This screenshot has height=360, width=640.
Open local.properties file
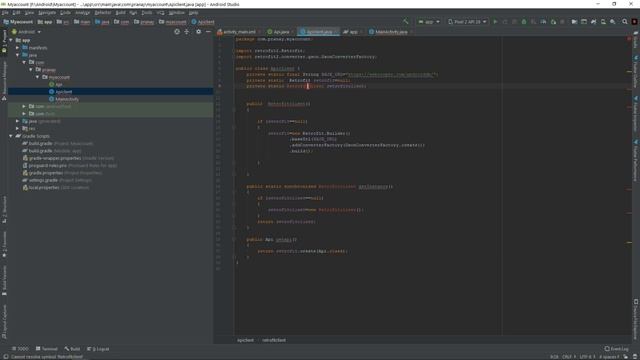coord(44,187)
